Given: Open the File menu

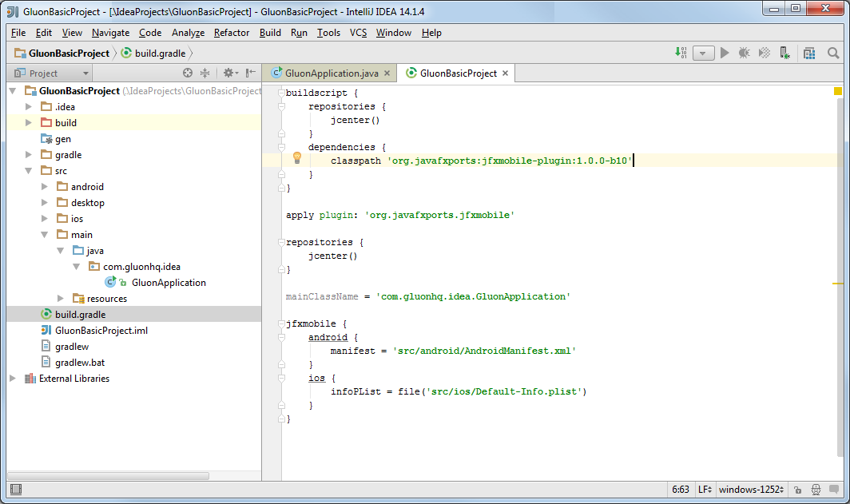Looking at the screenshot, I should pos(18,33).
